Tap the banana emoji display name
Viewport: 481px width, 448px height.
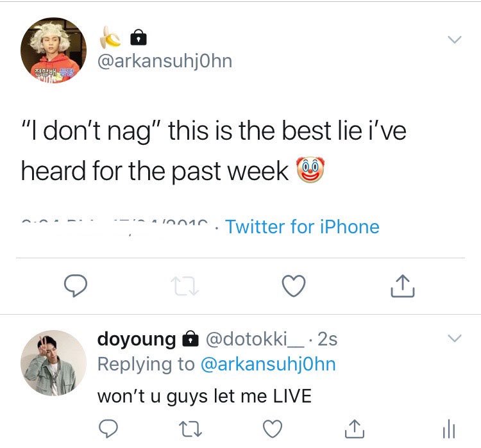110,37
